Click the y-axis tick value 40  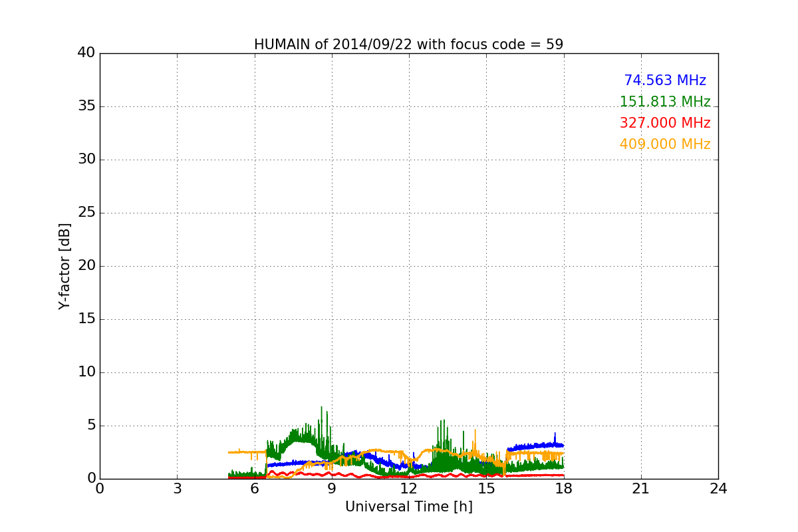pyautogui.click(x=86, y=53)
